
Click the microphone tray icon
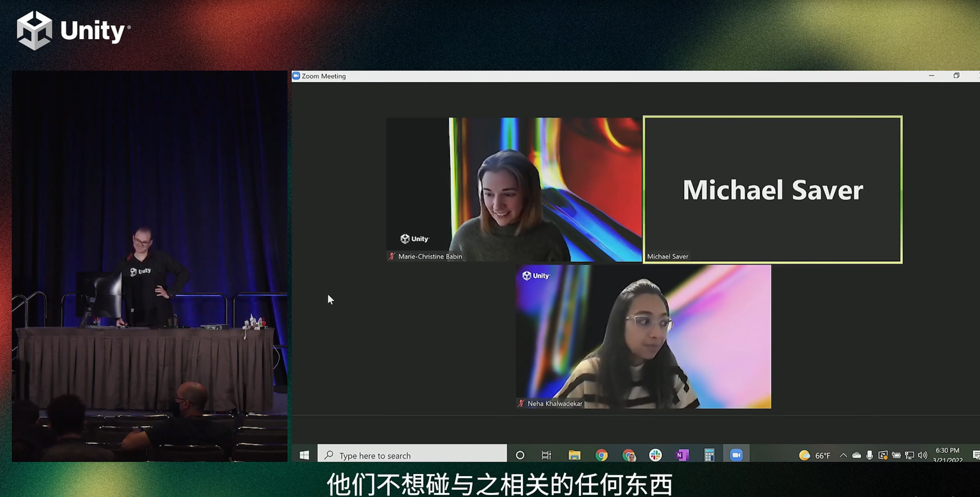870,455
